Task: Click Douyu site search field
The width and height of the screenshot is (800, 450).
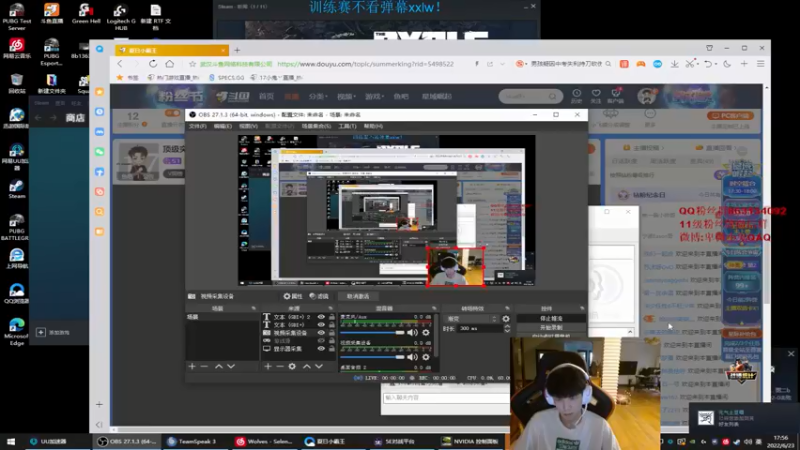Action: click(x=531, y=96)
